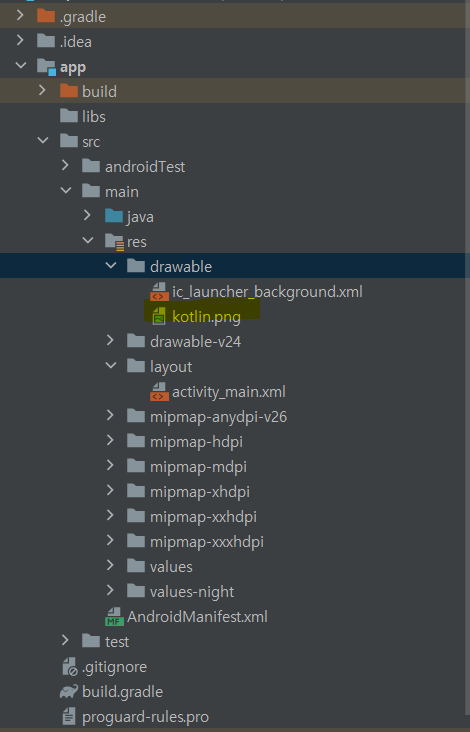Select the AndroidManifest.xml file name

(197, 617)
